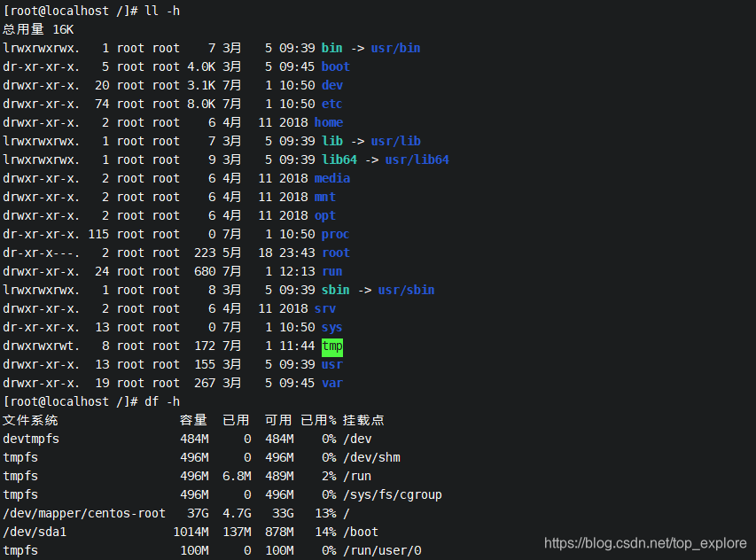Click the 'mnt' directory name
The width and height of the screenshot is (756, 560).
(x=325, y=197)
